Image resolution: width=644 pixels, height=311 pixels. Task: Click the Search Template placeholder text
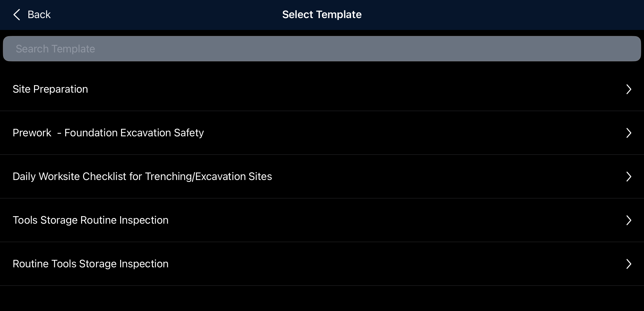click(55, 49)
